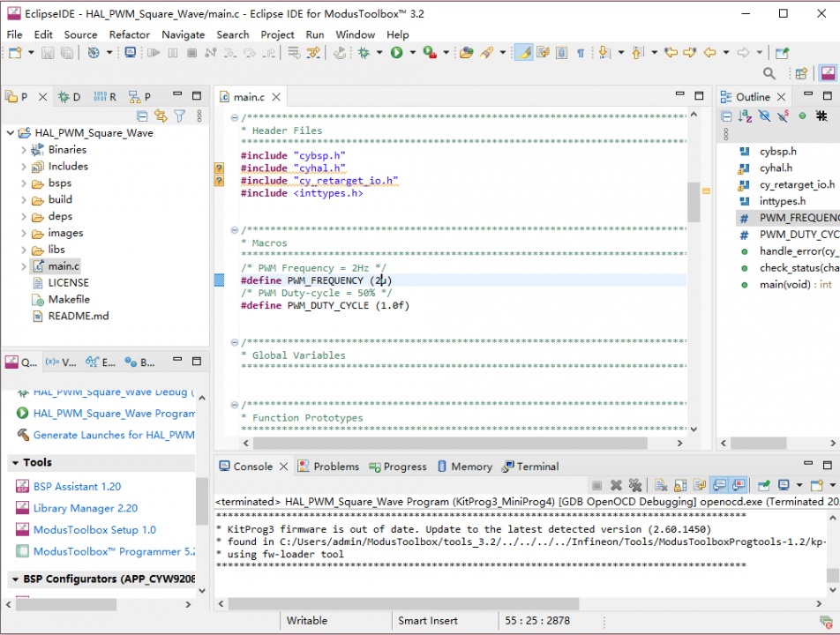Click the Save All toolbar icon

click(67, 52)
